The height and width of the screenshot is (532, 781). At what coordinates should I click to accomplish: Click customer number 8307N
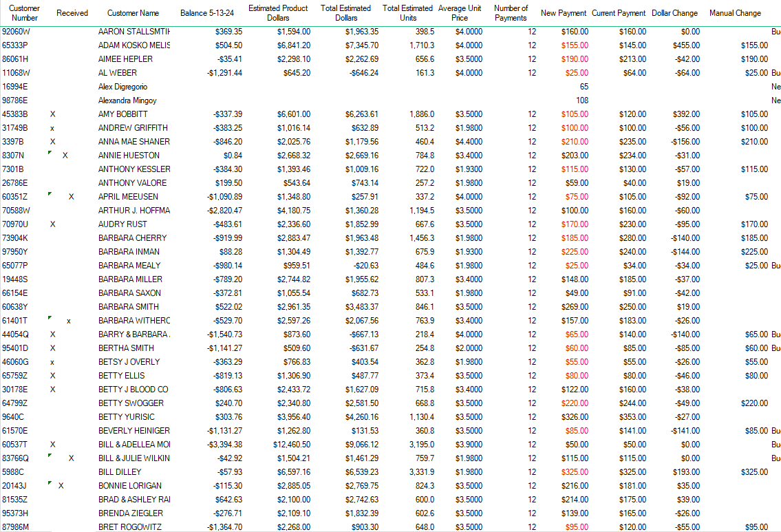click(13, 156)
